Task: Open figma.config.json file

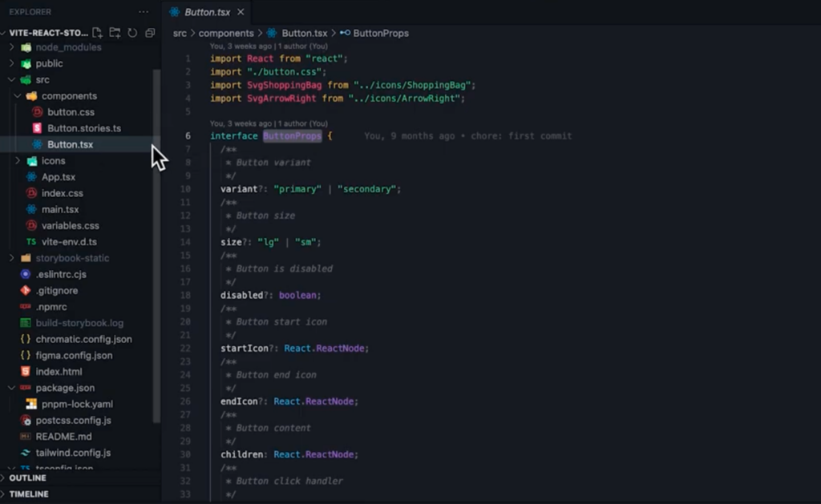Action: pos(74,356)
